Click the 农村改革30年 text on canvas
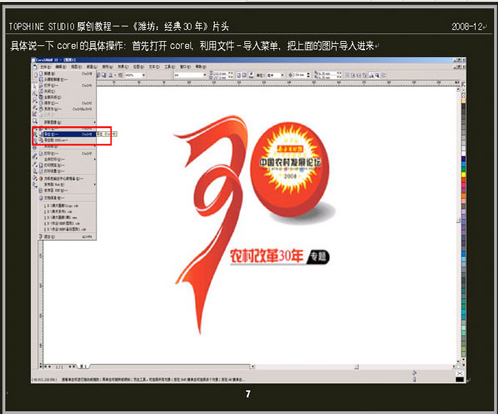The height and width of the screenshot is (414, 498). click(x=266, y=256)
